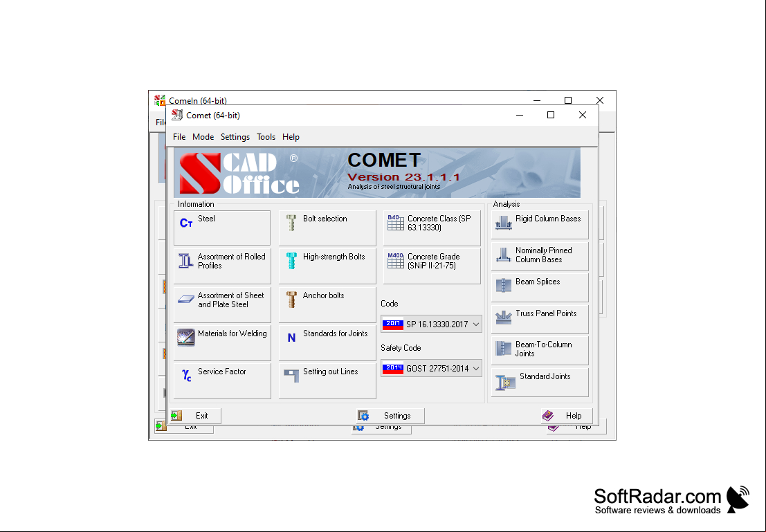Viewport: 766px width, 532px height.
Task: Open the Bolt selection icon
Action: 291,223
